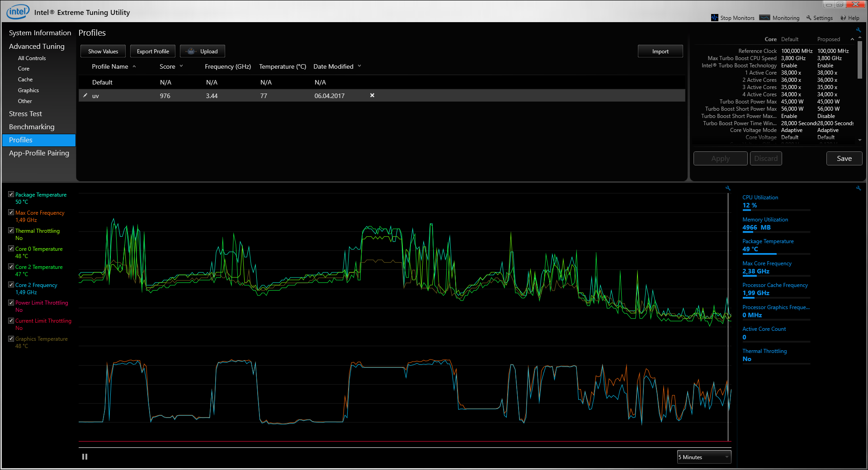
Task: Click wrench icon above Core settings table
Action: (x=858, y=30)
